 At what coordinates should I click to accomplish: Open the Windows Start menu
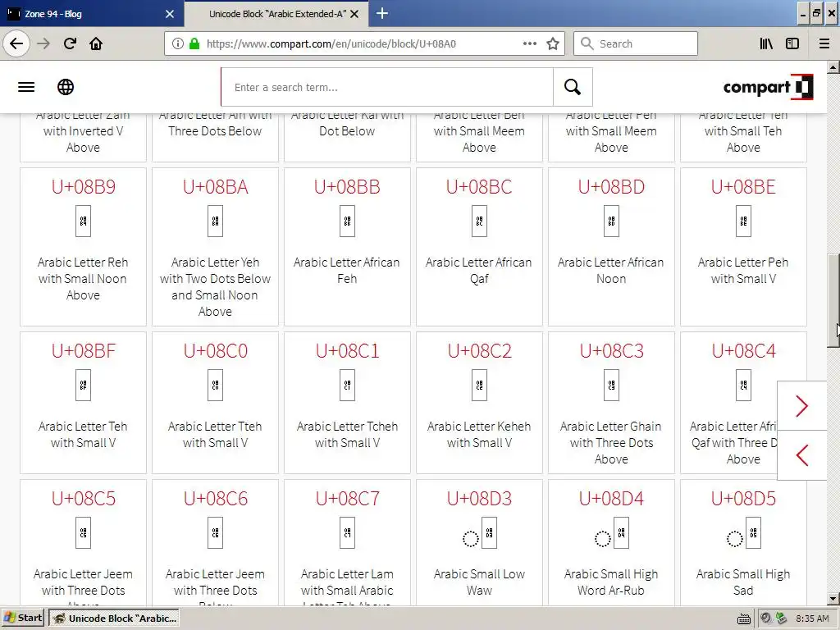coord(23,618)
